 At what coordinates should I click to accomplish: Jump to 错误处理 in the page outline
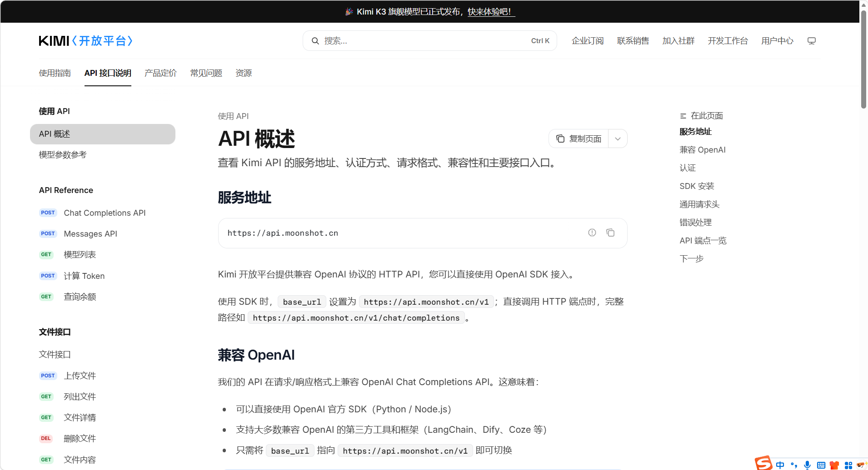pos(696,223)
